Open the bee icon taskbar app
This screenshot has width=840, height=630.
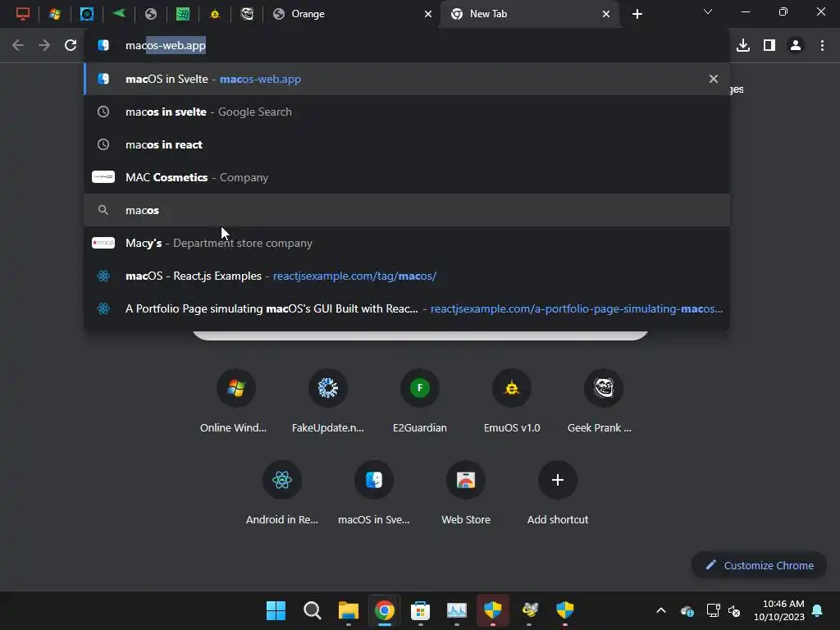tap(529, 610)
